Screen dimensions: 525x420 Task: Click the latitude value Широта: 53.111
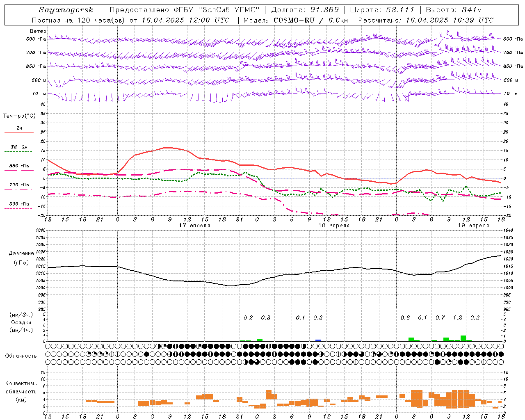coord(382,10)
